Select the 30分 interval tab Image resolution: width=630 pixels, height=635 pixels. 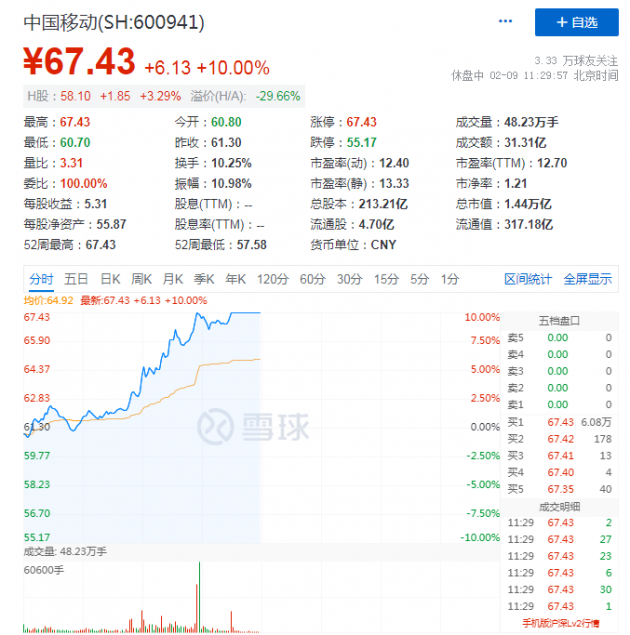click(x=349, y=279)
